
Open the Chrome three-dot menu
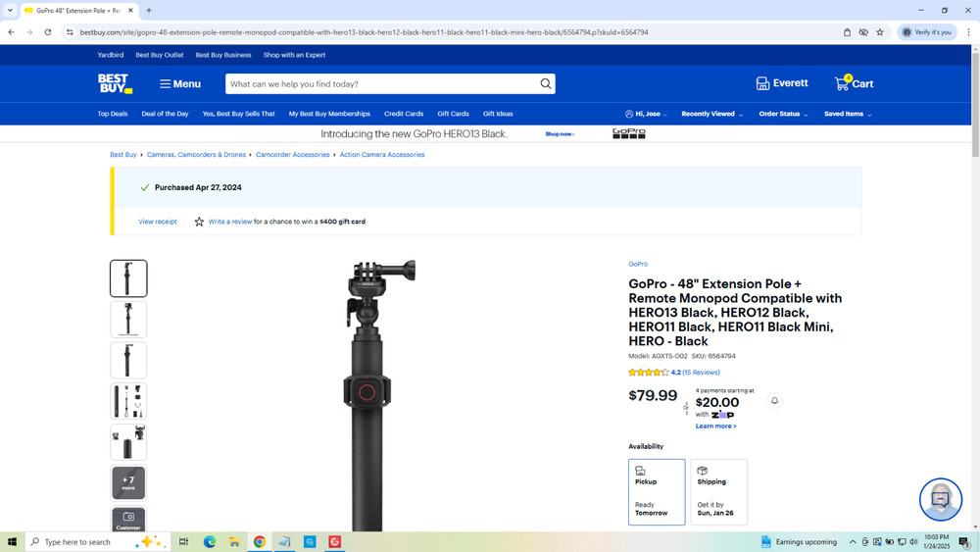coord(969,32)
